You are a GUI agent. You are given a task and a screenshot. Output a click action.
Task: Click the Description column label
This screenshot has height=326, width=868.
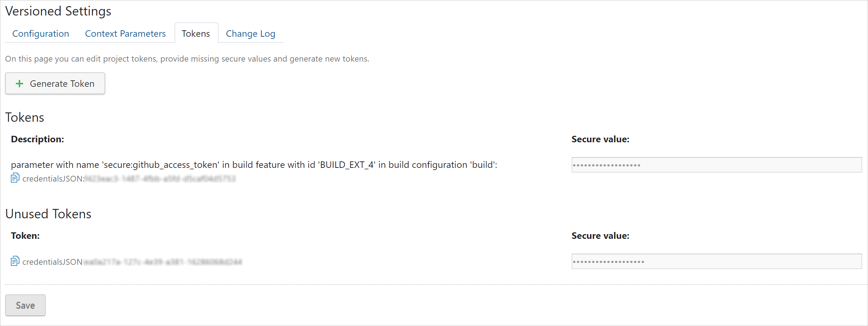pyautogui.click(x=38, y=139)
